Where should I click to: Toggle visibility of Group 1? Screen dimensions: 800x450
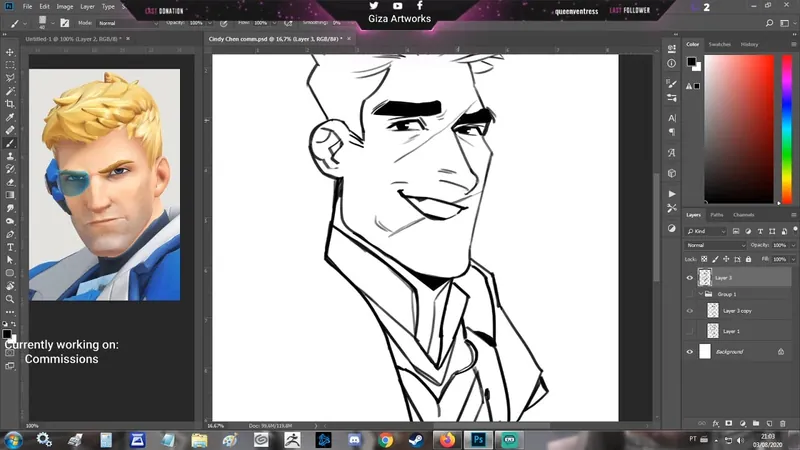(690, 294)
